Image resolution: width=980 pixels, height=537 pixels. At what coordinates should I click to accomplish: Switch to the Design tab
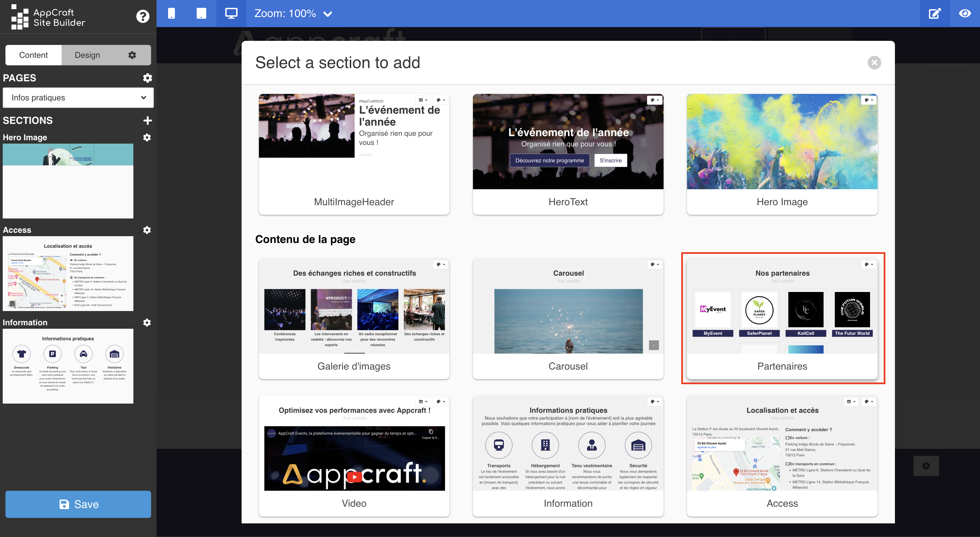[x=87, y=55]
